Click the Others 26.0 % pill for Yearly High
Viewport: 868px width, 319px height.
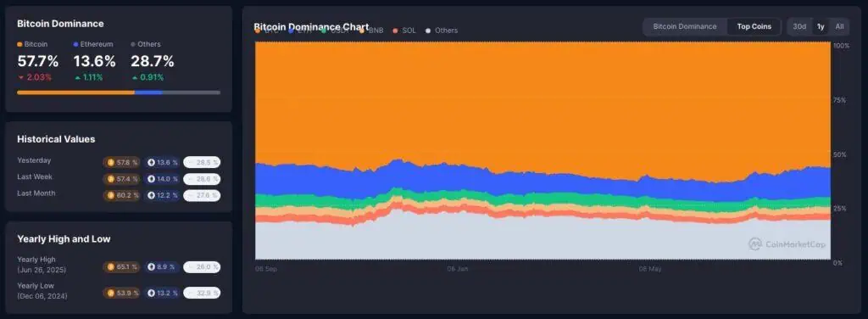[202, 267]
